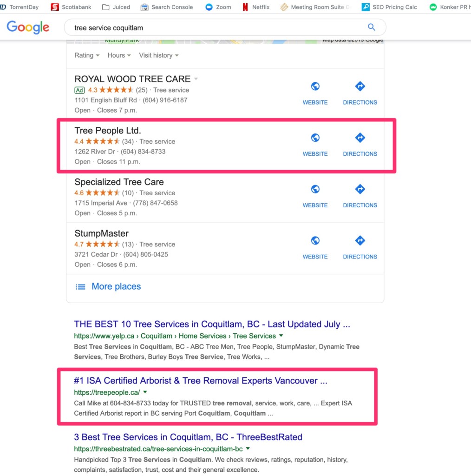Open the Scotiabank bookmark

pyautogui.click(x=71, y=7)
